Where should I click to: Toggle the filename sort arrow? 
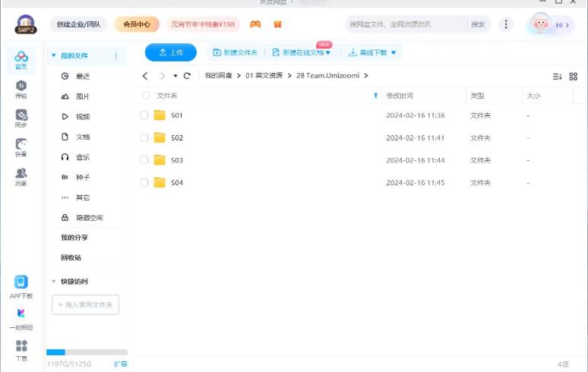coord(375,96)
